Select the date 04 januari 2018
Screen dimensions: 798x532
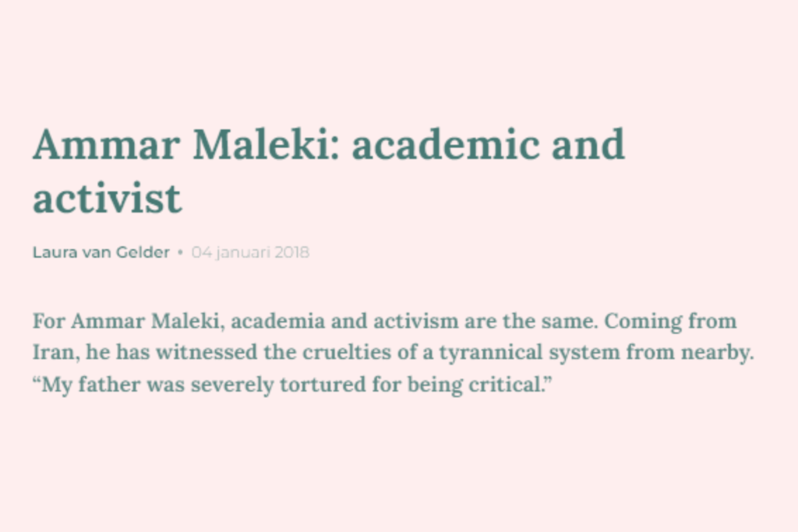(x=250, y=252)
